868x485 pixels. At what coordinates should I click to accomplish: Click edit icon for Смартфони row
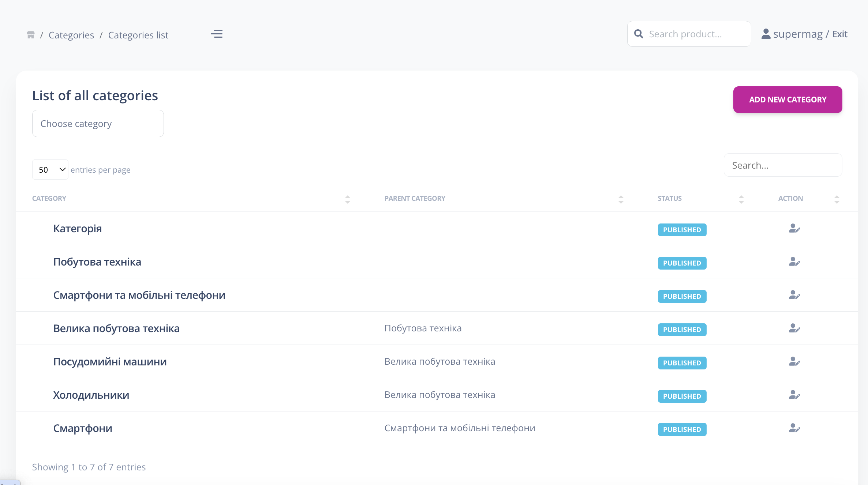tap(794, 428)
